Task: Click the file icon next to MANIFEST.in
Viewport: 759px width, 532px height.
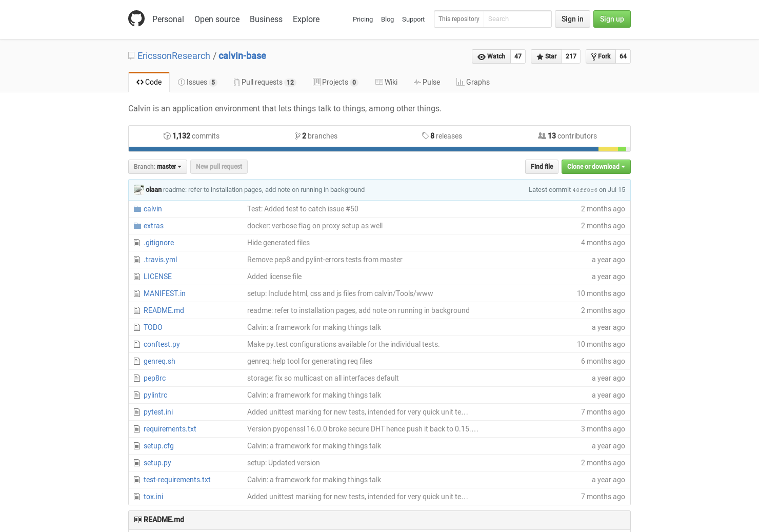Action: click(137, 293)
